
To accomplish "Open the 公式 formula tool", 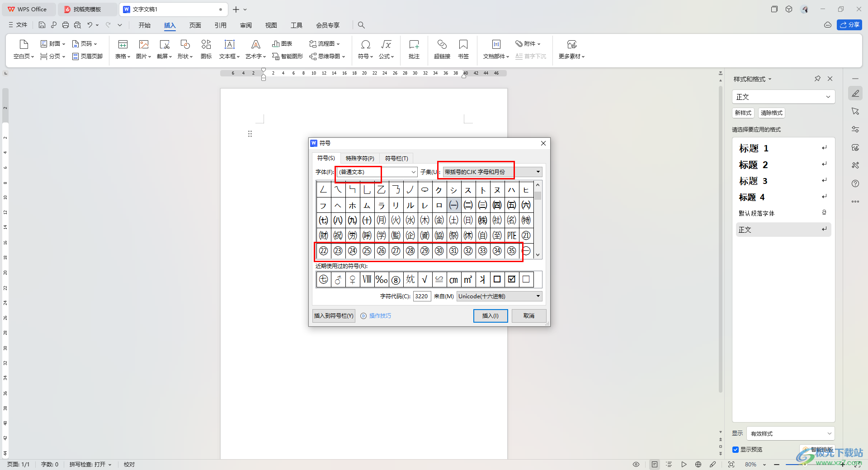I will point(387,49).
